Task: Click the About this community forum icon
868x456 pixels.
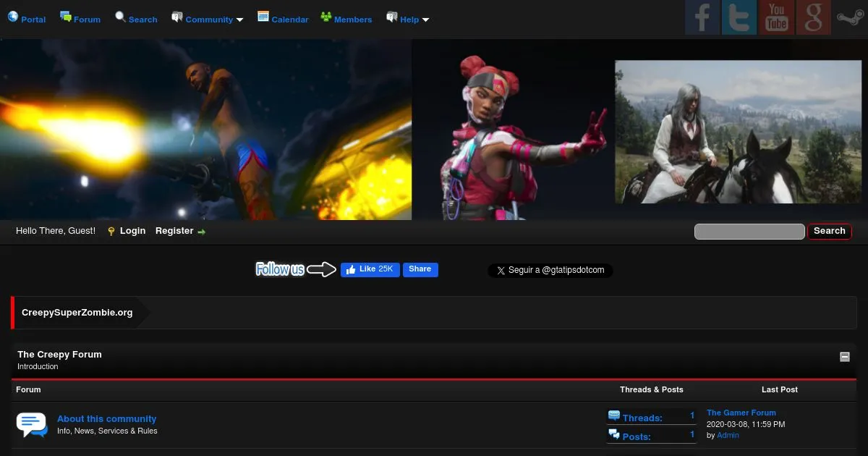Action: click(31, 424)
